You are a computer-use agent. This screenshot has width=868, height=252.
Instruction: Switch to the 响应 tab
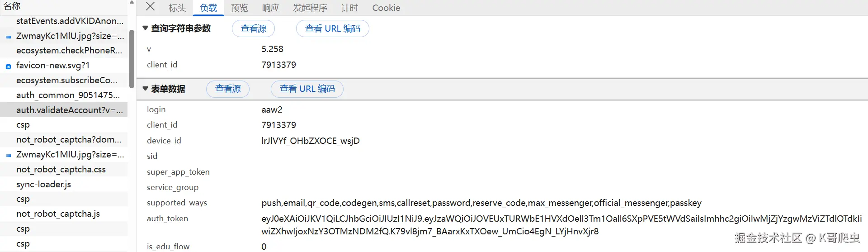[x=270, y=8]
